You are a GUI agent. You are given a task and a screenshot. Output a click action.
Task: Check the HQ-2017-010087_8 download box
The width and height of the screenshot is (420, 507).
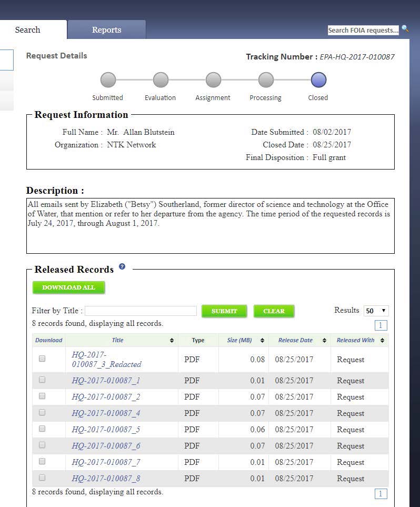point(42,478)
